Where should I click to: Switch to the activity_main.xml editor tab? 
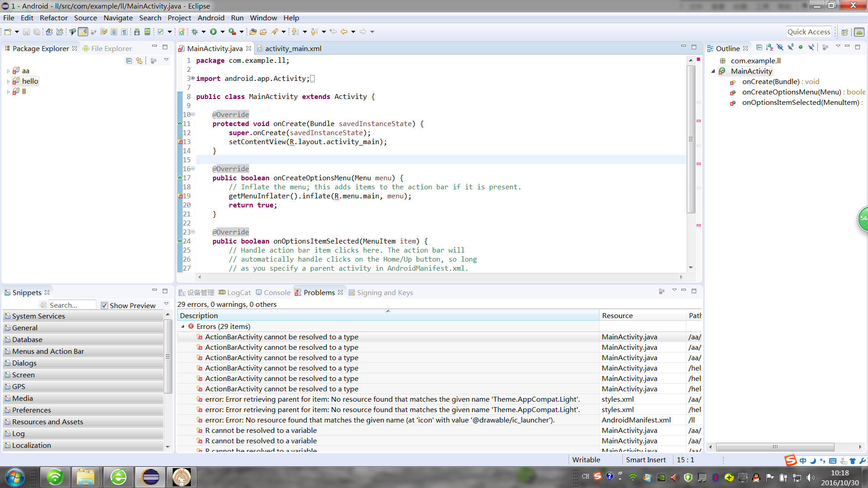(289, 48)
